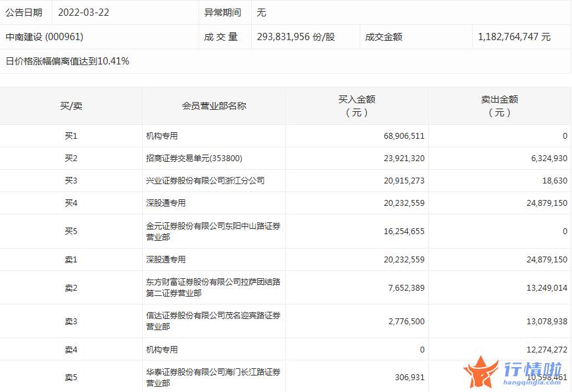Click the 买/卖 column header
The width and height of the screenshot is (572, 392).
[71, 106]
